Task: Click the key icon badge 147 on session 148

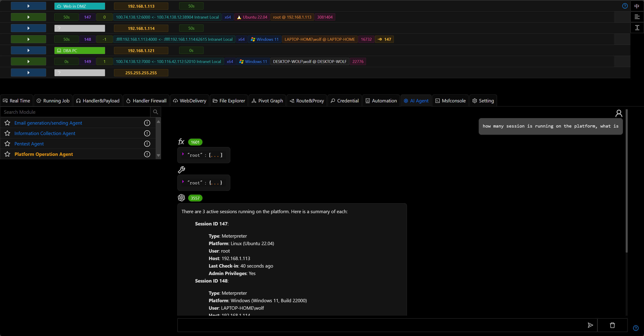Action: 385,39
